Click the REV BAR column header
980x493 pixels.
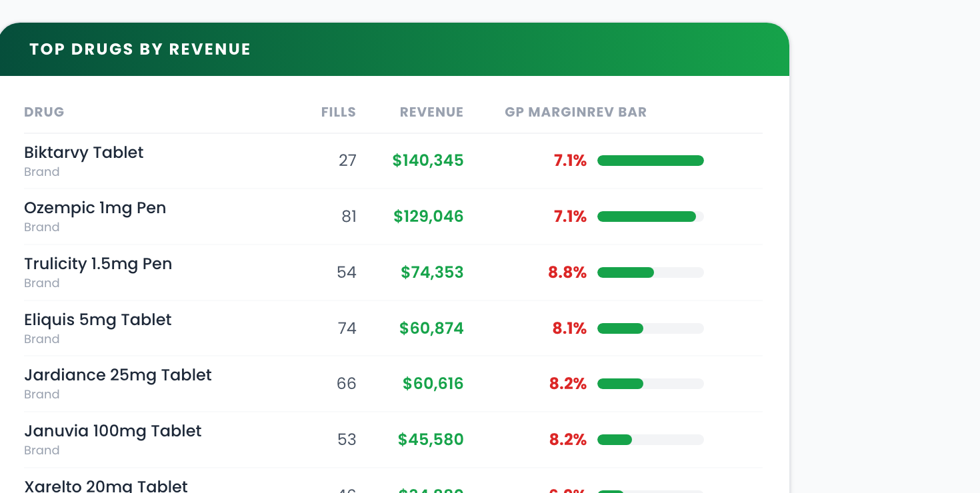617,112
